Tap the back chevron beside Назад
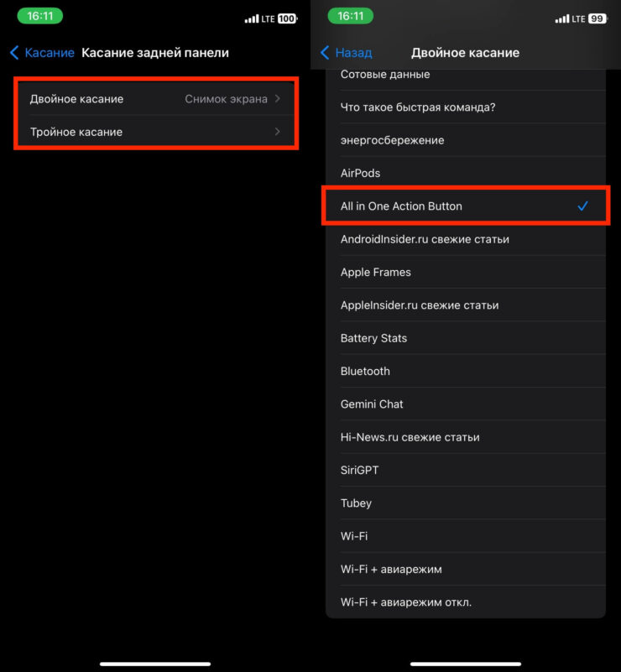This screenshot has width=621, height=672. click(x=326, y=53)
